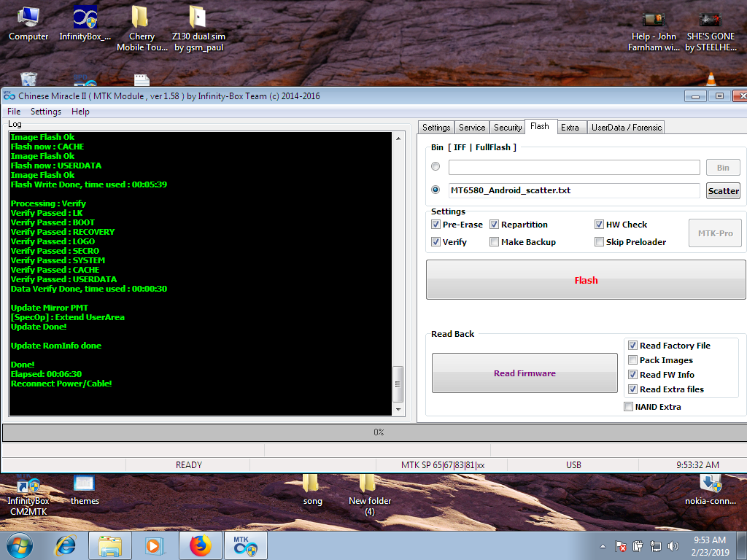The image size is (747, 560).
Task: Open New folder (4) on desktop
Action: pos(369,495)
